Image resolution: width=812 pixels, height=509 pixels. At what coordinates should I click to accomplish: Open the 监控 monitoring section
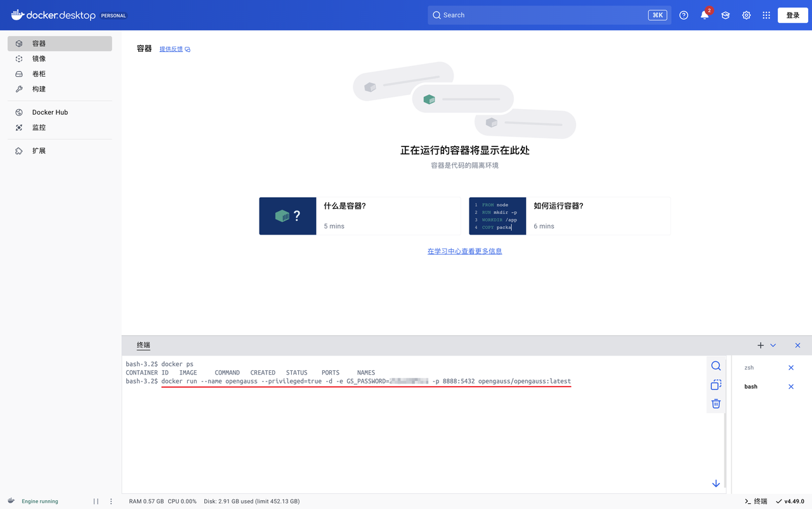pos(38,127)
